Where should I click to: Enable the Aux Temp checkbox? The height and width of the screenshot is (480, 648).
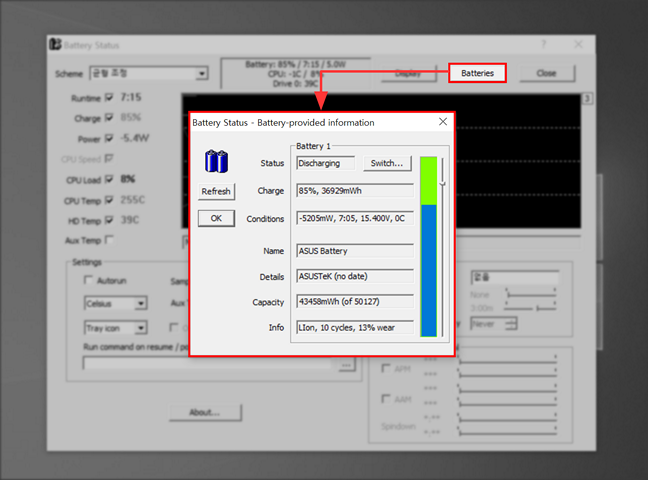[109, 240]
